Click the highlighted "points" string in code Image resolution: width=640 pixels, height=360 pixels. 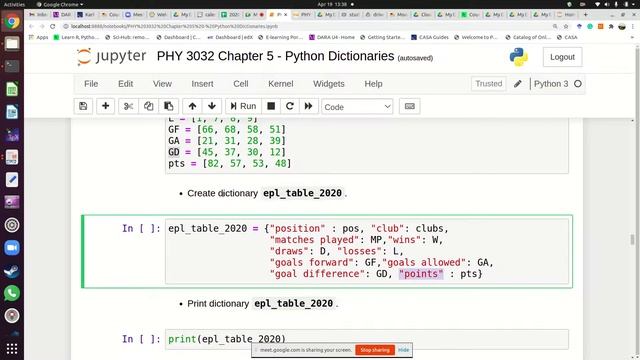click(x=421, y=273)
